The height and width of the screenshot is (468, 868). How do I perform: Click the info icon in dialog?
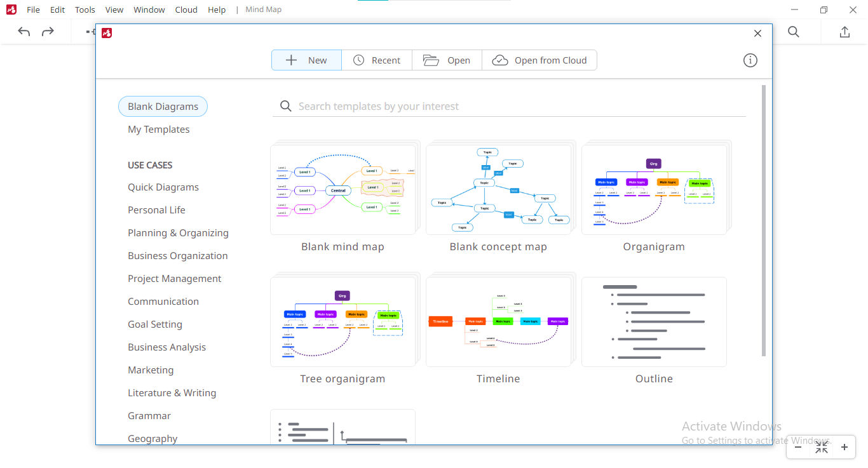click(x=750, y=60)
